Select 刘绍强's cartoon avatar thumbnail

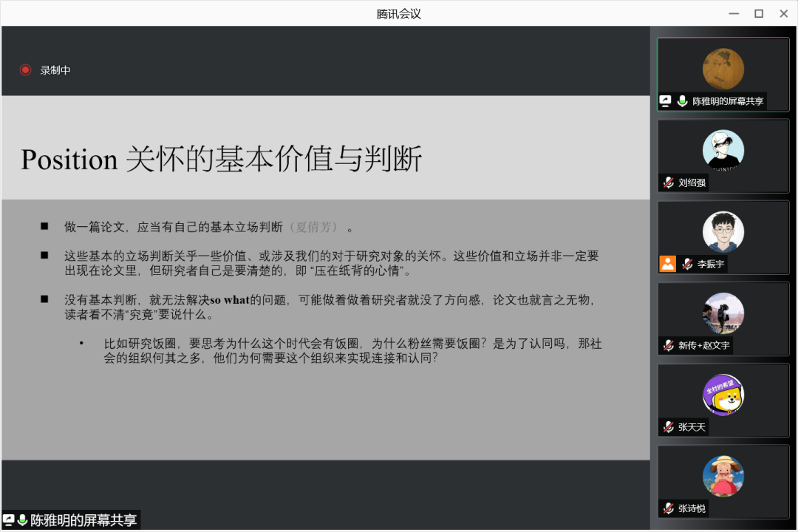[x=723, y=151]
